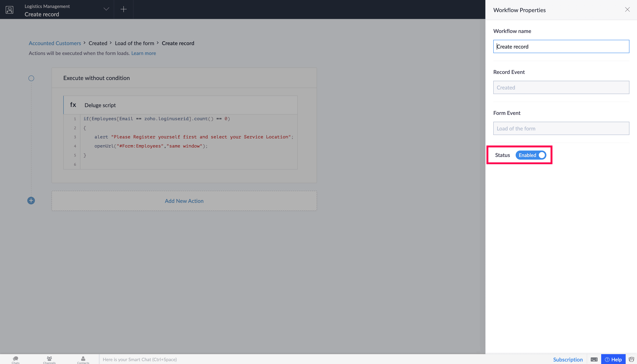Open the Chats tab
This screenshot has height=364, width=637.
pos(16,360)
